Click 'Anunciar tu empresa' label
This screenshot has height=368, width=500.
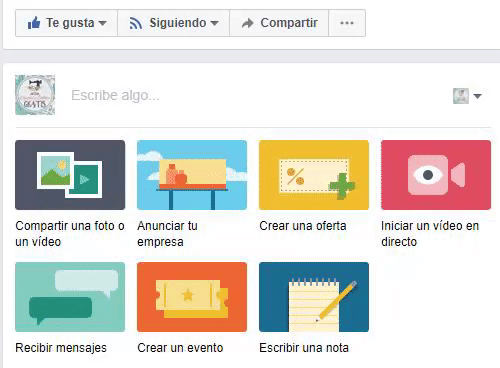(x=167, y=234)
